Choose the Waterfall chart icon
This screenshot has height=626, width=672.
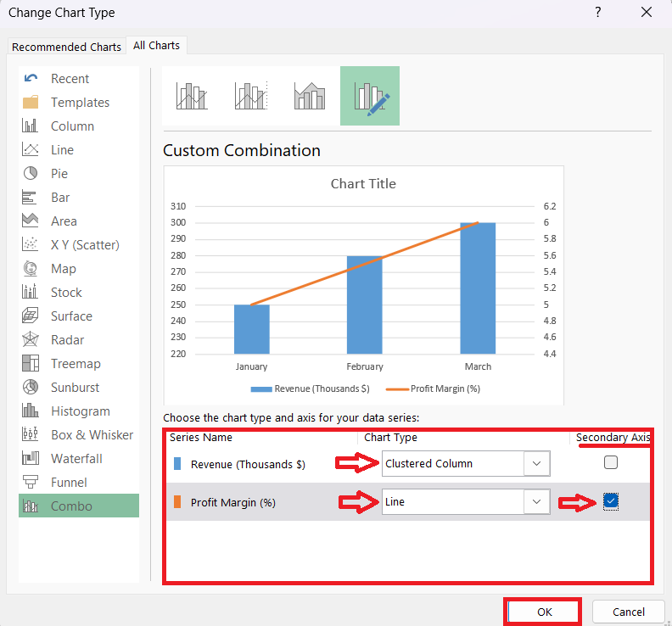31,458
